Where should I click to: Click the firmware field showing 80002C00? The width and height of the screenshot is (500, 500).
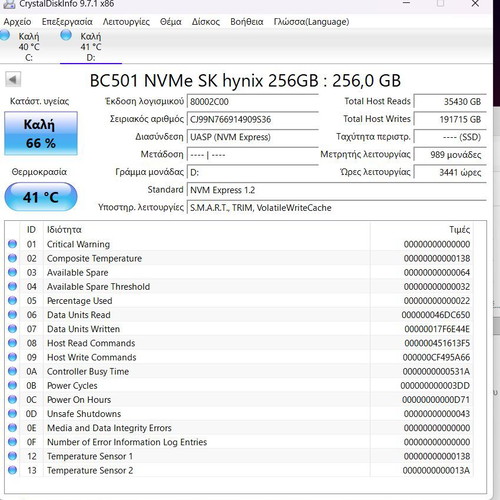253,102
